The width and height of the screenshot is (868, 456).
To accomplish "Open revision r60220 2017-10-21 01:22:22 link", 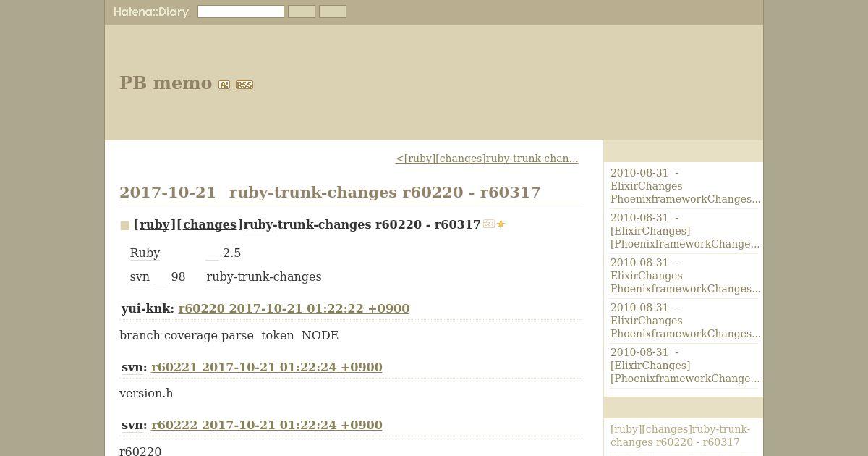I will point(294,308).
